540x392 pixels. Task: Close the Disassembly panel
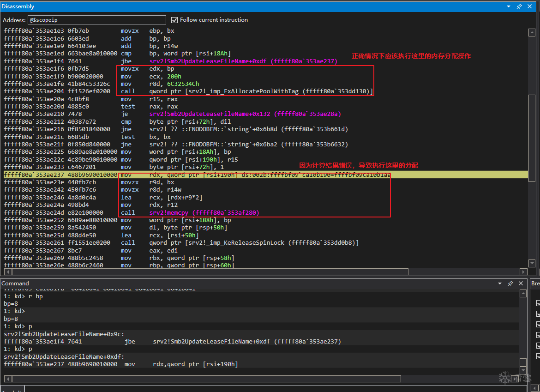[x=530, y=6]
